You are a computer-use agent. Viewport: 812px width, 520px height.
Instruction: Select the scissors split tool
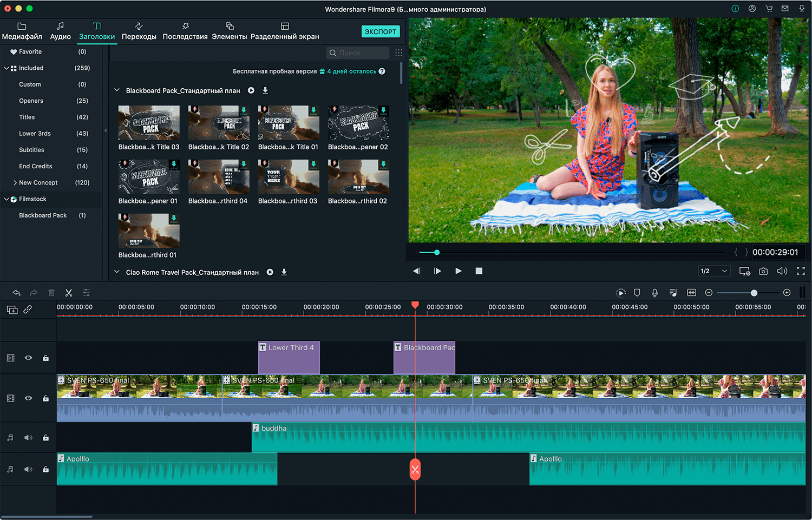coord(69,293)
